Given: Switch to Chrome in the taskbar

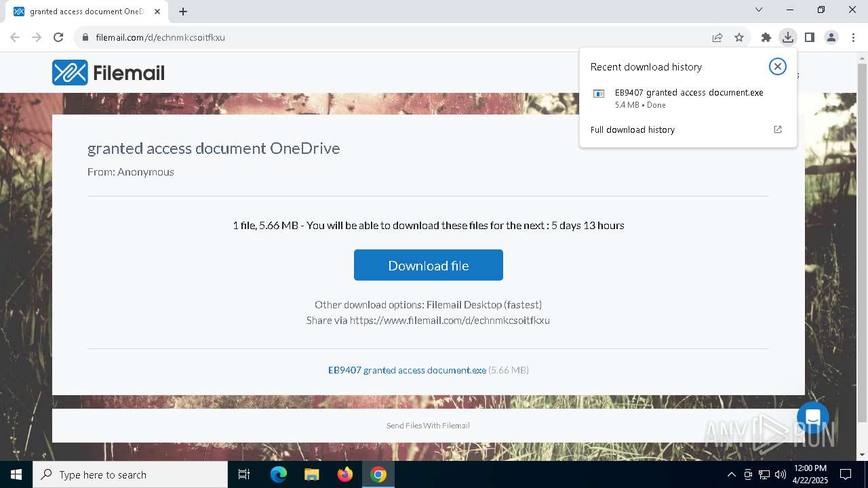Looking at the screenshot, I should [x=378, y=474].
